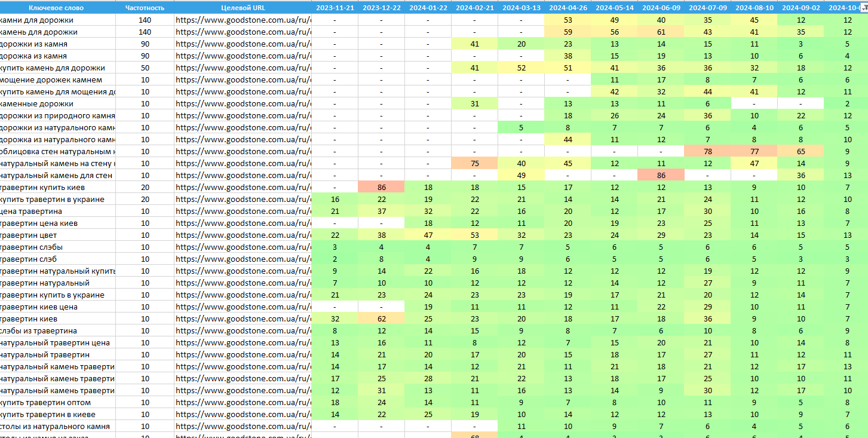Open URL link in 'травертин цвет' row
Image resolution: width=868 pixels, height=438 pixels.
click(x=243, y=235)
